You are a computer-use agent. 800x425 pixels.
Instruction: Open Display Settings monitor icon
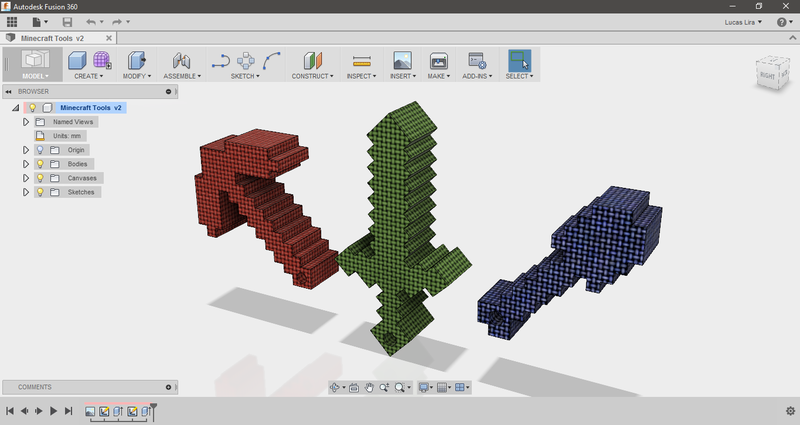tap(423, 388)
